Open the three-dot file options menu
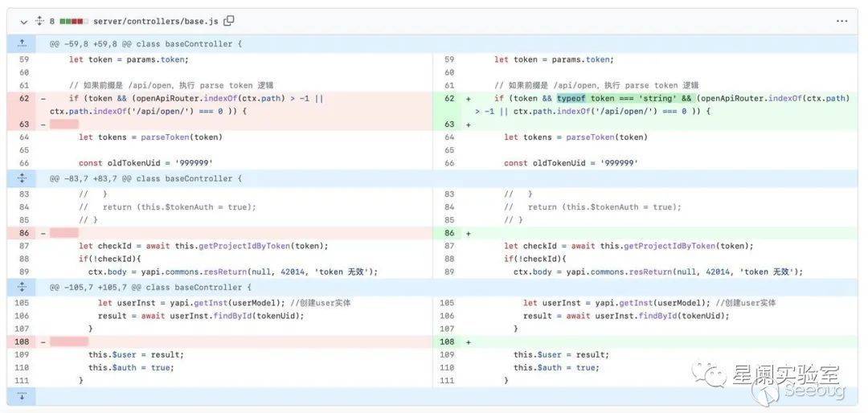The width and height of the screenshot is (868, 413). point(841,21)
